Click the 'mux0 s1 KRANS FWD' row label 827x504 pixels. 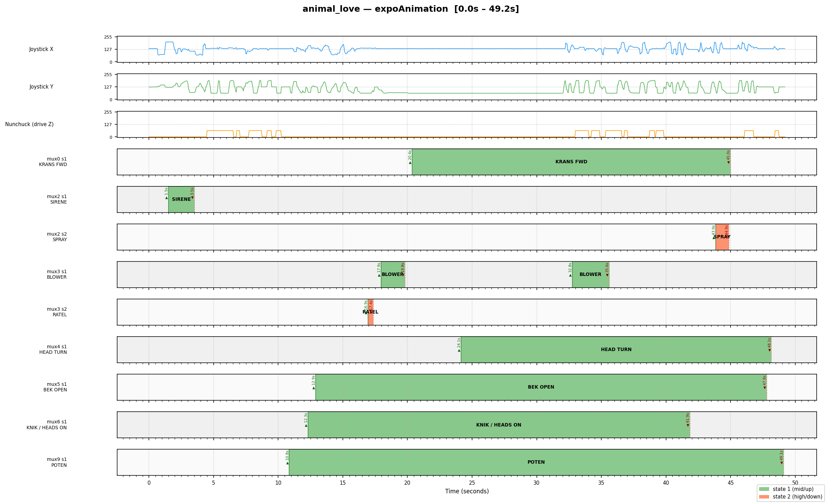[53, 162]
